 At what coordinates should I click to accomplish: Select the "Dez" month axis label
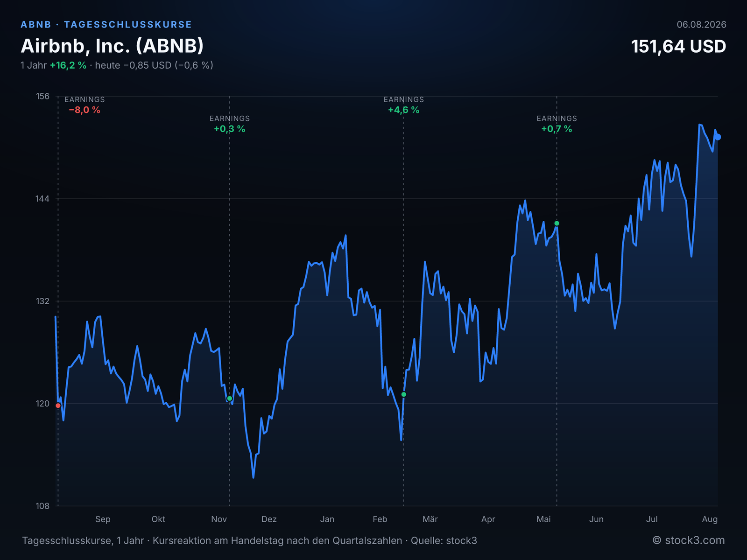pos(269,519)
